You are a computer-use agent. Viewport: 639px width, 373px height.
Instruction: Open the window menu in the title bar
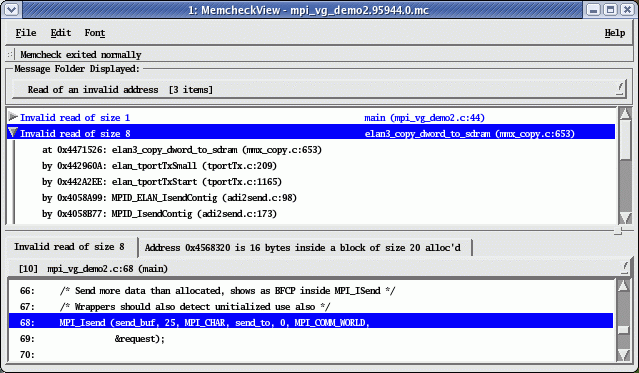coord(11,9)
